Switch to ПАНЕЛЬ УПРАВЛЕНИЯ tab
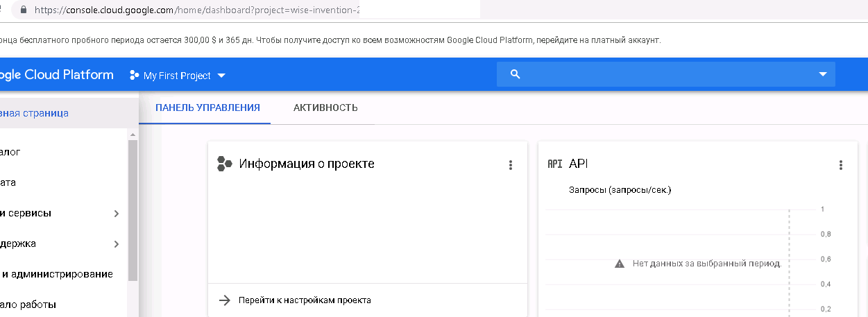 click(x=207, y=108)
